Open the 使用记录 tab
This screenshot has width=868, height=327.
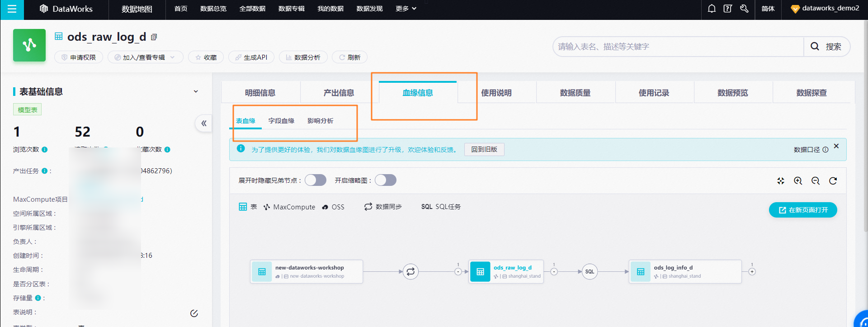pos(654,93)
